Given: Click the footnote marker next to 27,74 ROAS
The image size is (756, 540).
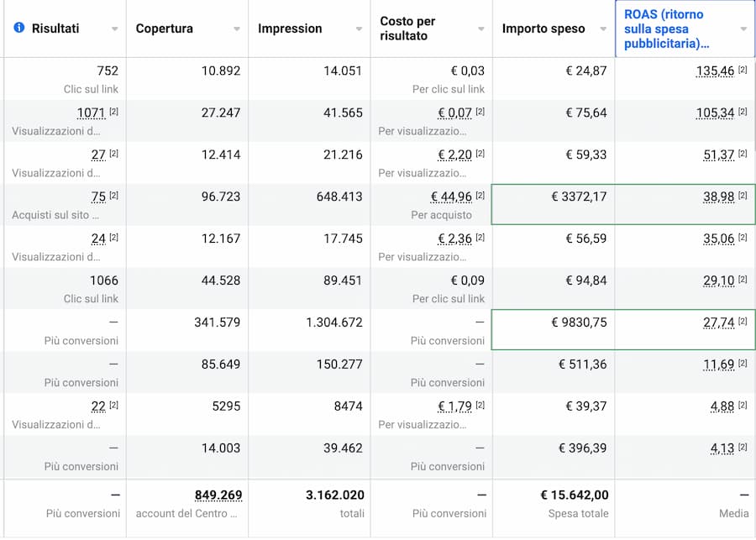Looking at the screenshot, I should 743,321.
